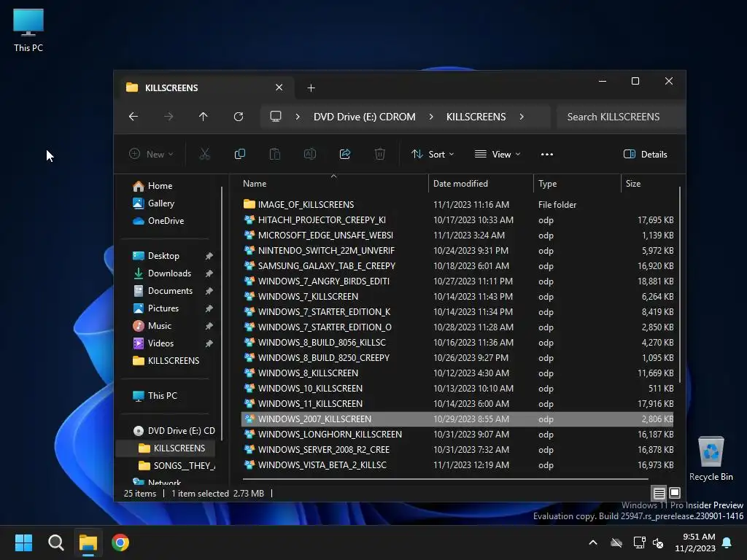Unpin Downloads using its pin icon
Image resolution: width=747 pixels, height=560 pixels.
[x=209, y=273]
